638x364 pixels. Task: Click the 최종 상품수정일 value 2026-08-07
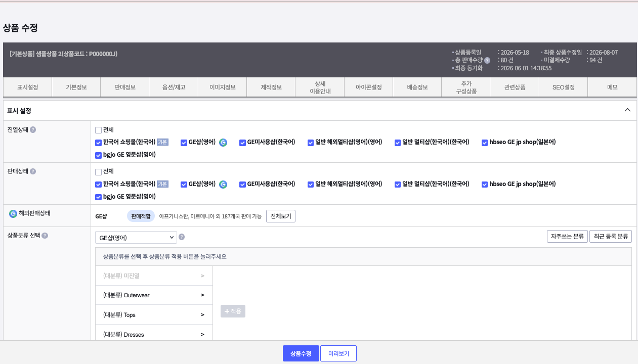pyautogui.click(x=604, y=53)
